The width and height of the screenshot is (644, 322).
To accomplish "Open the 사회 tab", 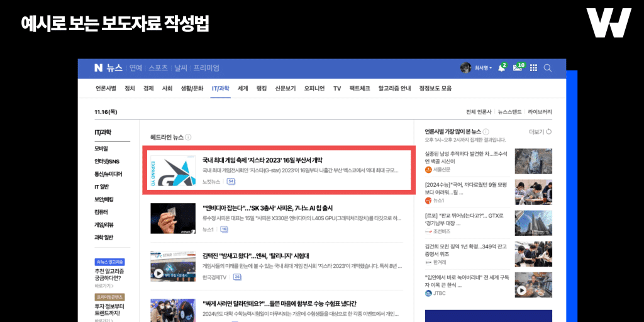I will pos(167,88).
